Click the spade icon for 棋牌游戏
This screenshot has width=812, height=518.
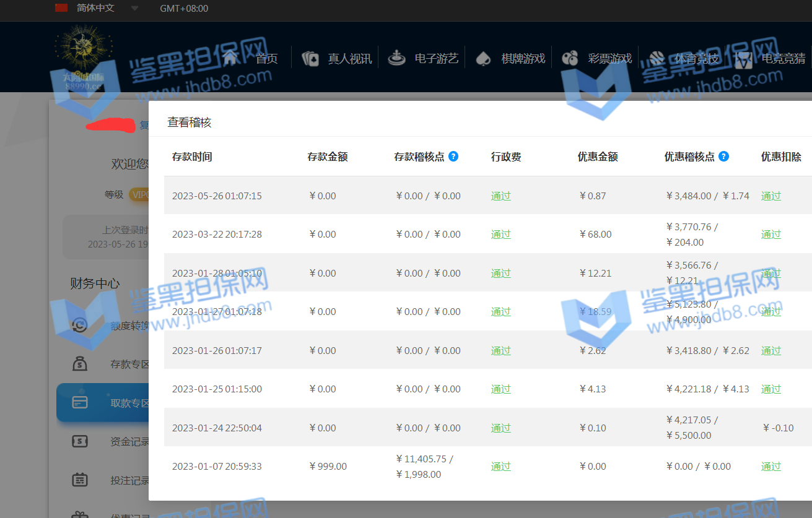coord(483,58)
